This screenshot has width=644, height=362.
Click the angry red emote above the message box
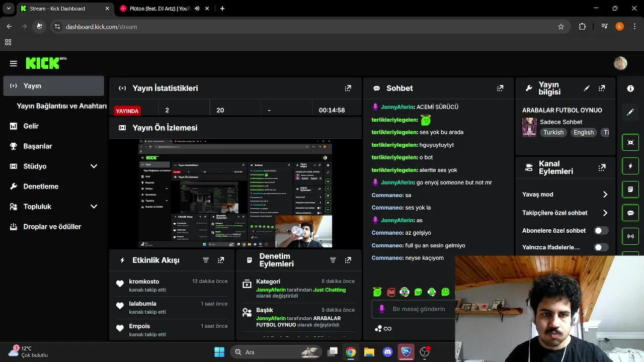point(391,292)
